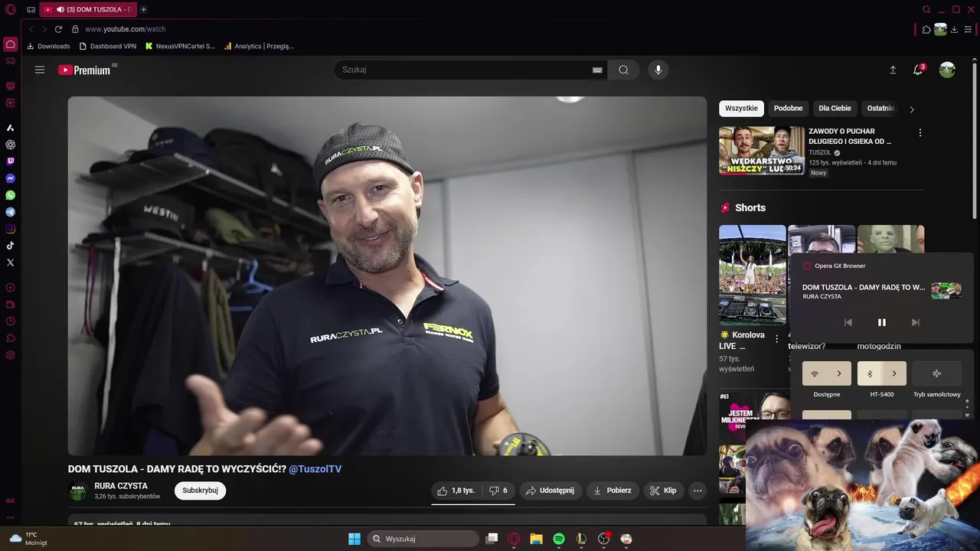Open X (Twitter) in the Opera sidebar
Screen dimensions: 980x551
click(10, 262)
